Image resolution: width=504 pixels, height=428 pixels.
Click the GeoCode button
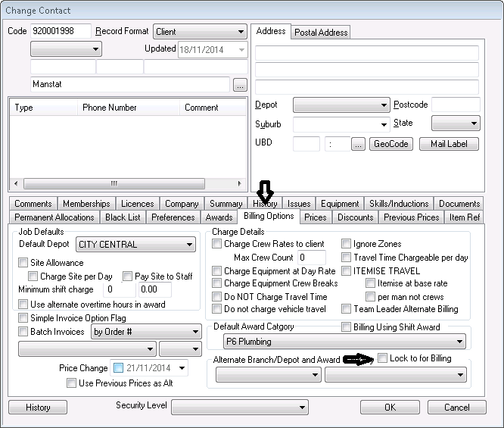coord(390,144)
